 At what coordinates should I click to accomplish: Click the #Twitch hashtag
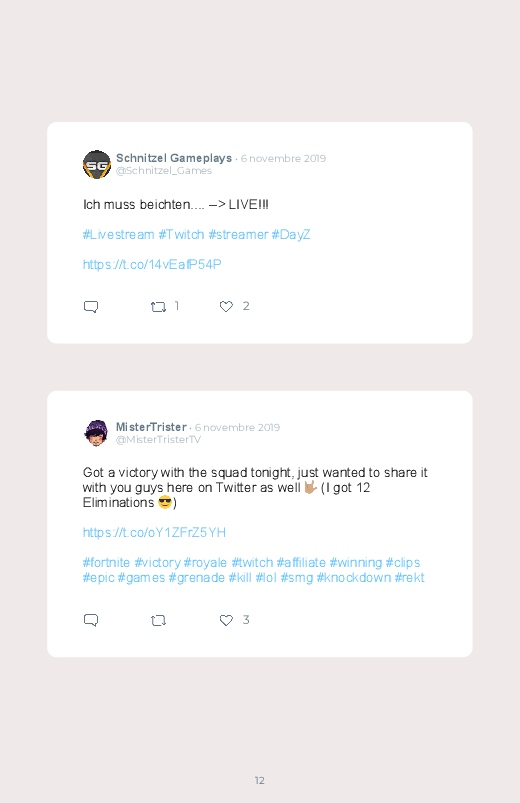[x=181, y=235]
